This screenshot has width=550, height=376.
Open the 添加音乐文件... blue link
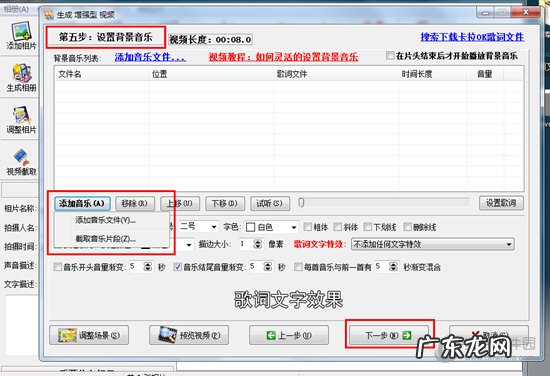coord(150,57)
